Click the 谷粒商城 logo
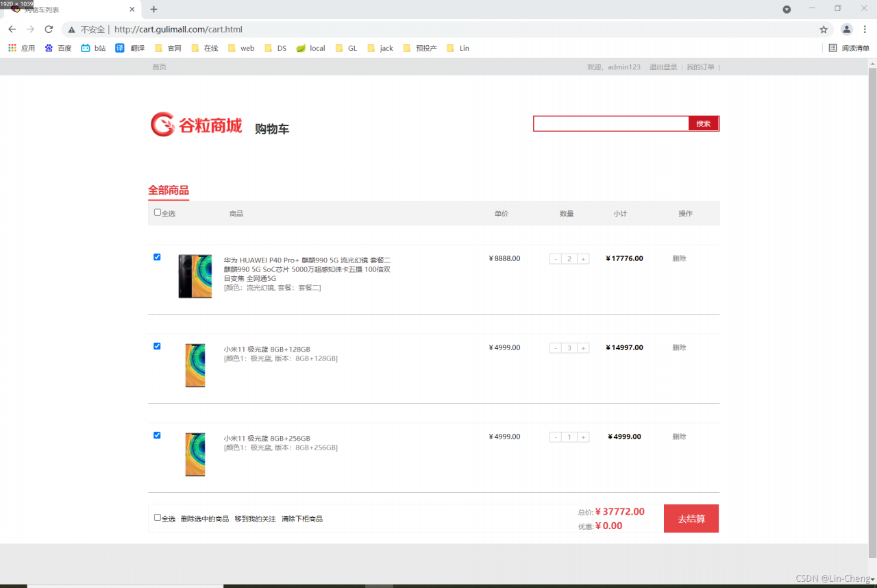Viewport: 877px width, 588px height. pyautogui.click(x=197, y=125)
